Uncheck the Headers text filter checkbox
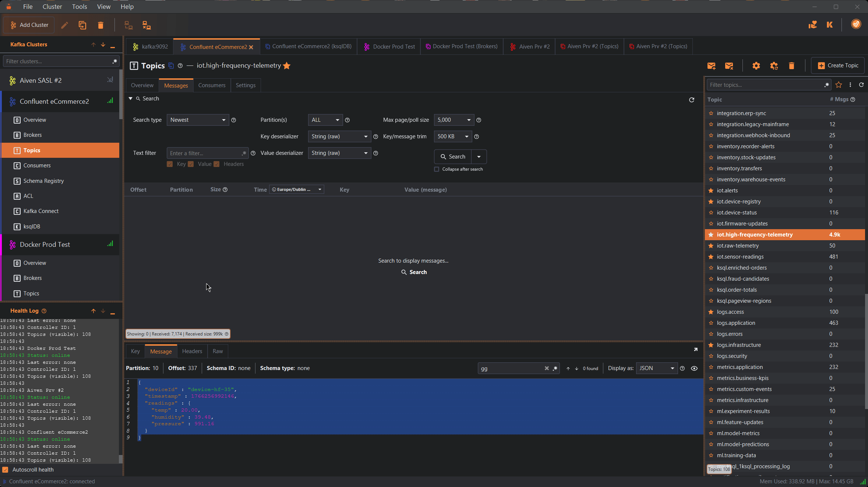868x487 pixels. click(x=216, y=164)
